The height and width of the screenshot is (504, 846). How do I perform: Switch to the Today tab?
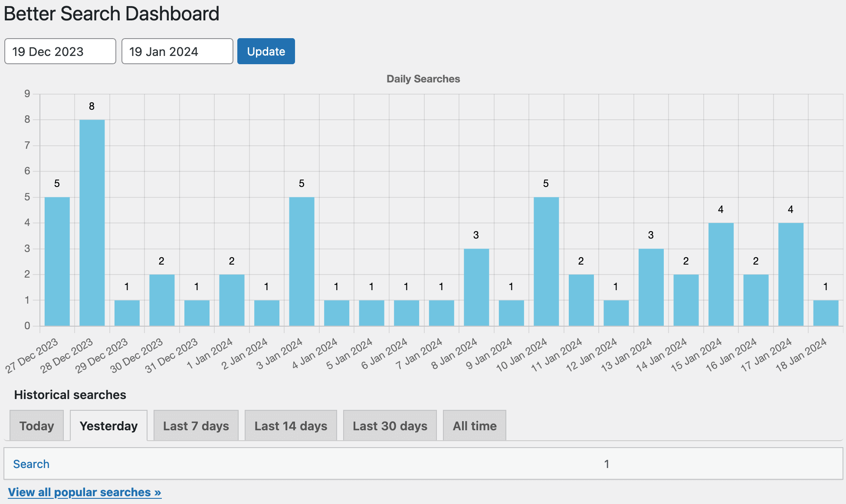click(37, 426)
